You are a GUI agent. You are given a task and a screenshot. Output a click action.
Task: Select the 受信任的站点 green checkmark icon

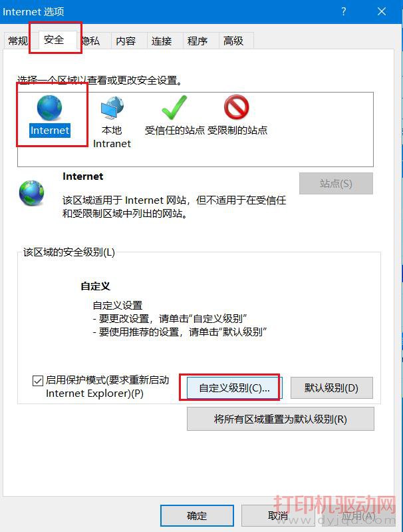(174, 107)
